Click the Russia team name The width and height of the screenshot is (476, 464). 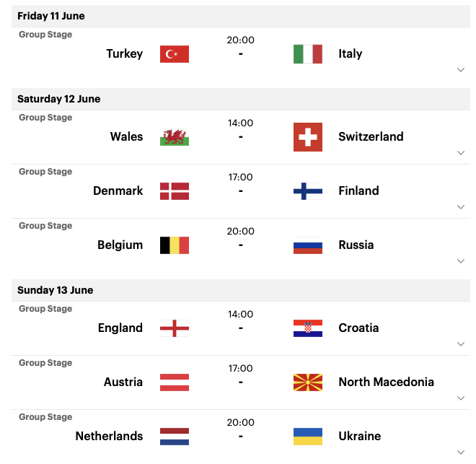point(356,245)
